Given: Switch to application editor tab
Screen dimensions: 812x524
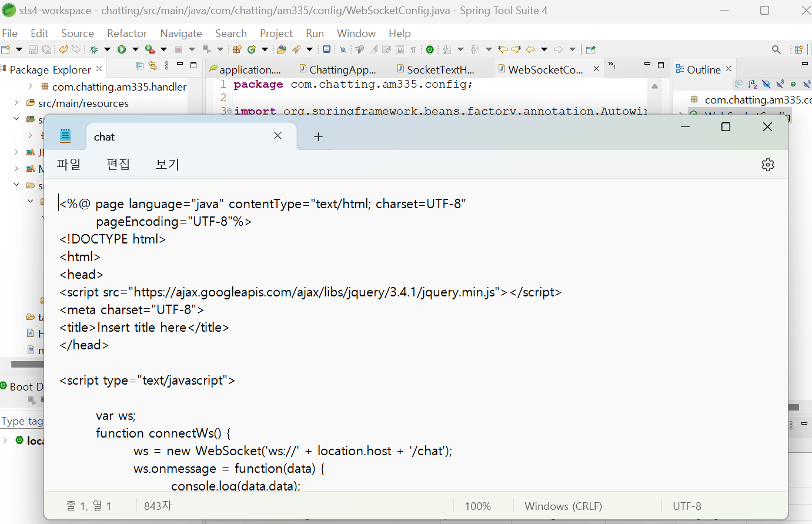Looking at the screenshot, I should click(246, 69).
